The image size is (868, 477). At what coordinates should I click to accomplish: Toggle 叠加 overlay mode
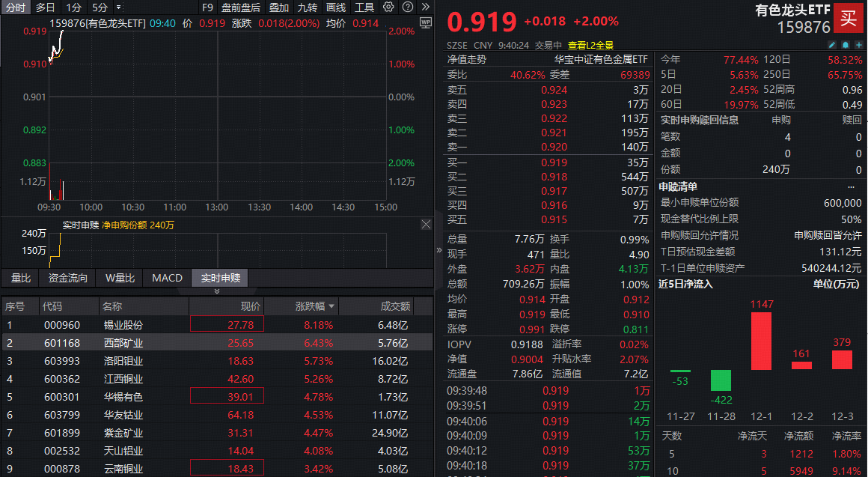279,7
